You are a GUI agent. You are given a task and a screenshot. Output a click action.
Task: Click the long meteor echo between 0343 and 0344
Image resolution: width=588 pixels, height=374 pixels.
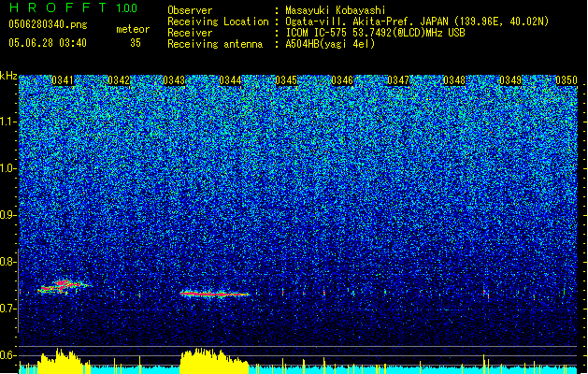[214, 295]
